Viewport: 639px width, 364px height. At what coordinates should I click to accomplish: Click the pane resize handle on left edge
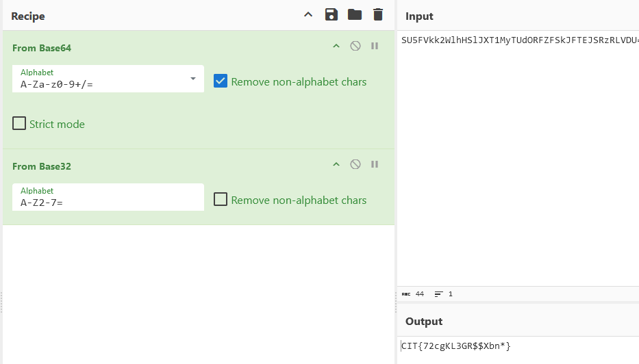click(1, 302)
